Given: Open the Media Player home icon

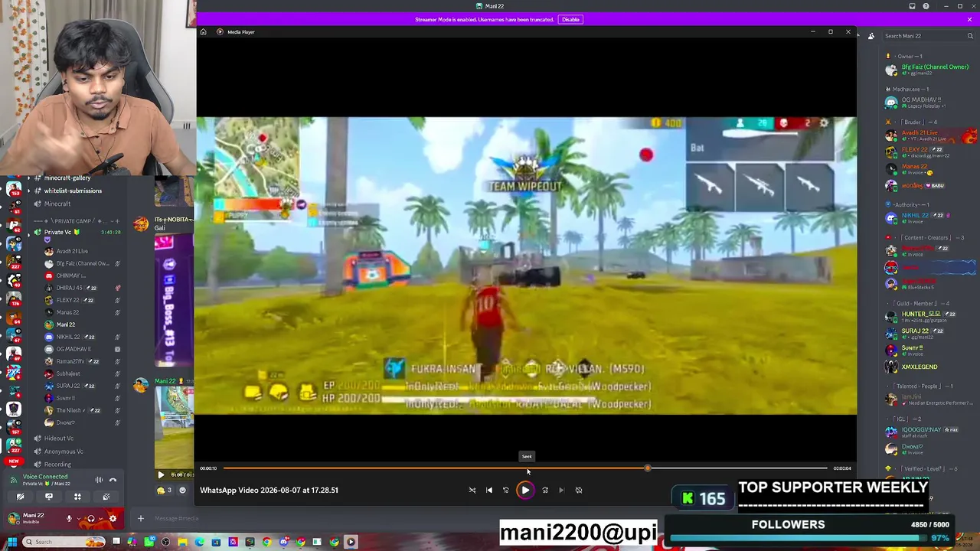Looking at the screenshot, I should tap(203, 31).
